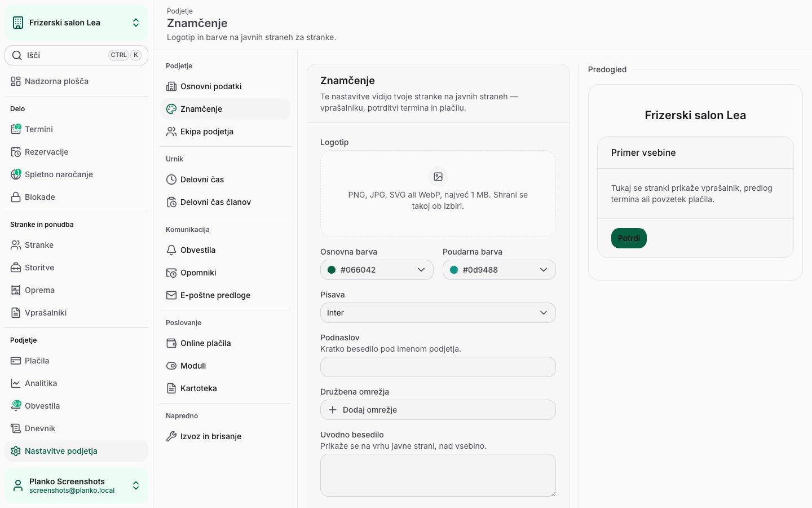
Task: Go to Osnovni podatki settings
Action: tap(225, 86)
